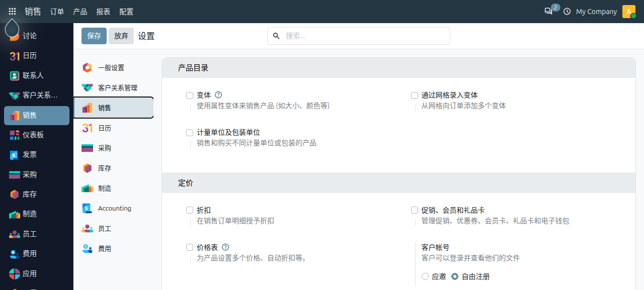Open 发票 app in sidebar
The height and width of the screenshot is (290, 644).
37,155
